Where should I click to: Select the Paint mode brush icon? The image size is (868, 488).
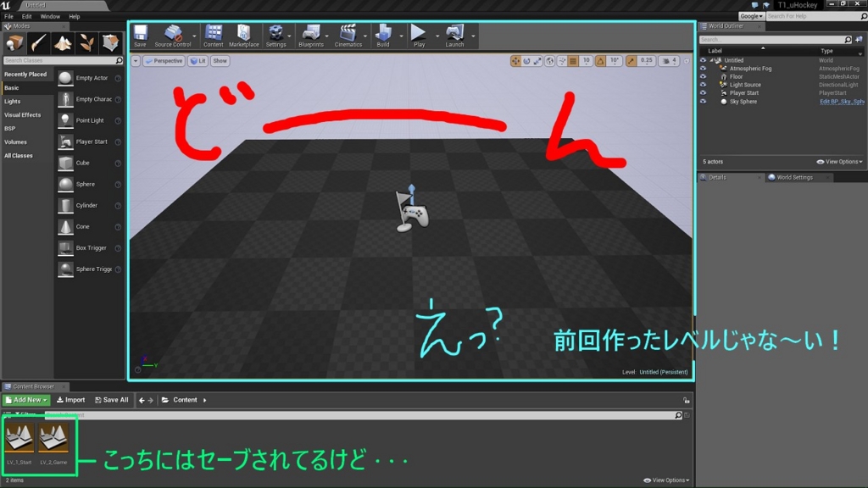click(38, 42)
